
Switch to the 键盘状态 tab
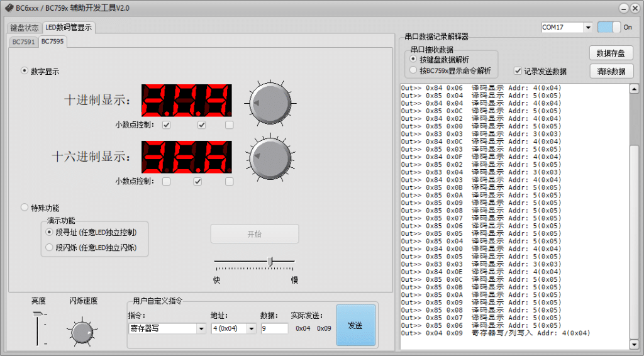click(x=25, y=28)
